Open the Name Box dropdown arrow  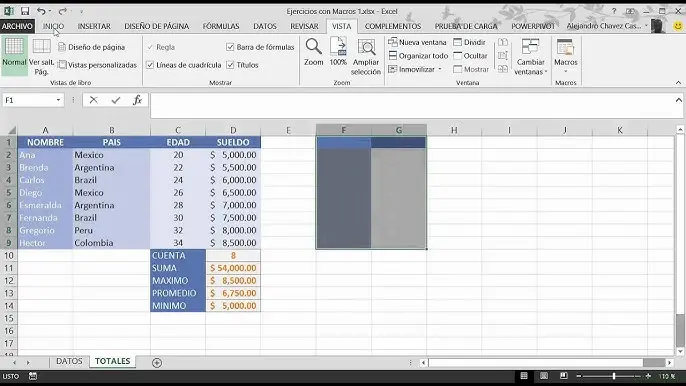pos(58,100)
